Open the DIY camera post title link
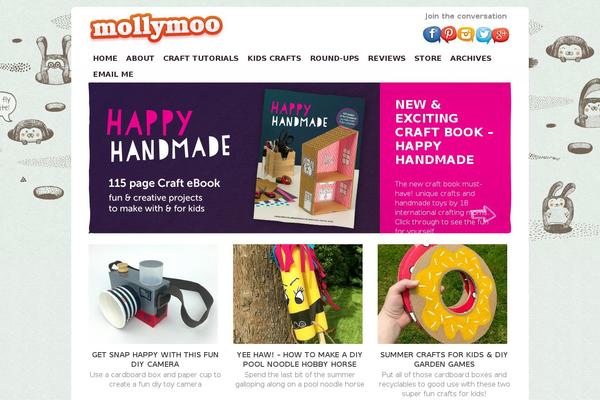Screen dimensions: 600x400 pyautogui.click(x=155, y=359)
